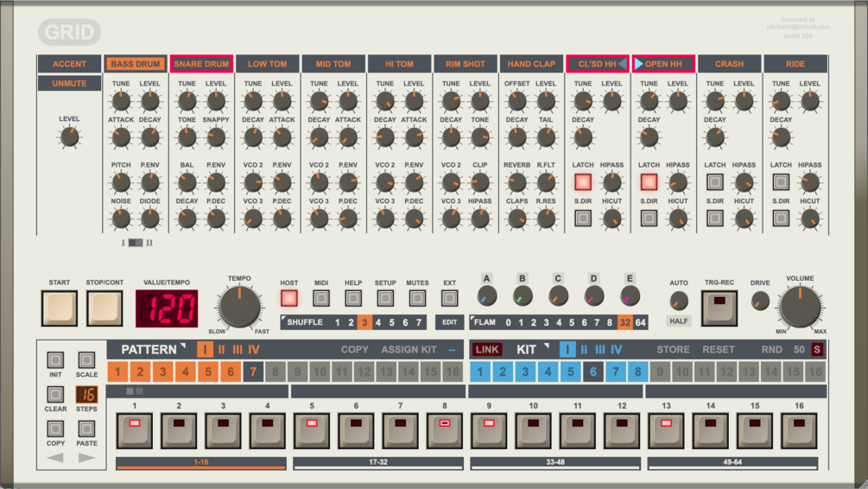The width and height of the screenshot is (868, 489).
Task: Click the EDIT button
Action: coord(449,322)
